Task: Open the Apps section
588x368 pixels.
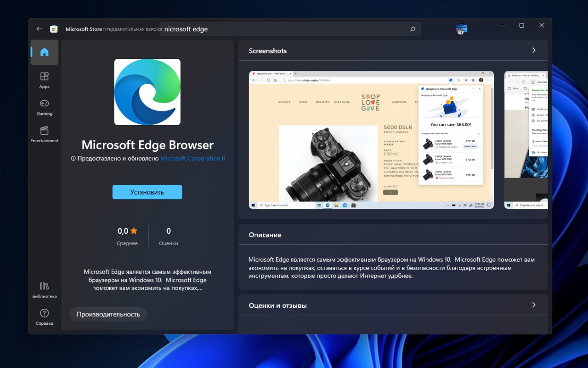Action: [45, 80]
